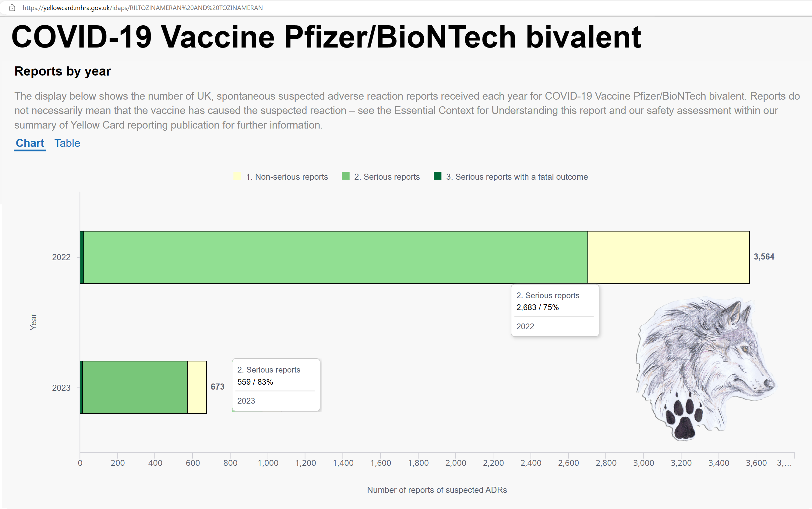Click the lock icon in address bar
The image size is (812, 509).
tap(12, 8)
